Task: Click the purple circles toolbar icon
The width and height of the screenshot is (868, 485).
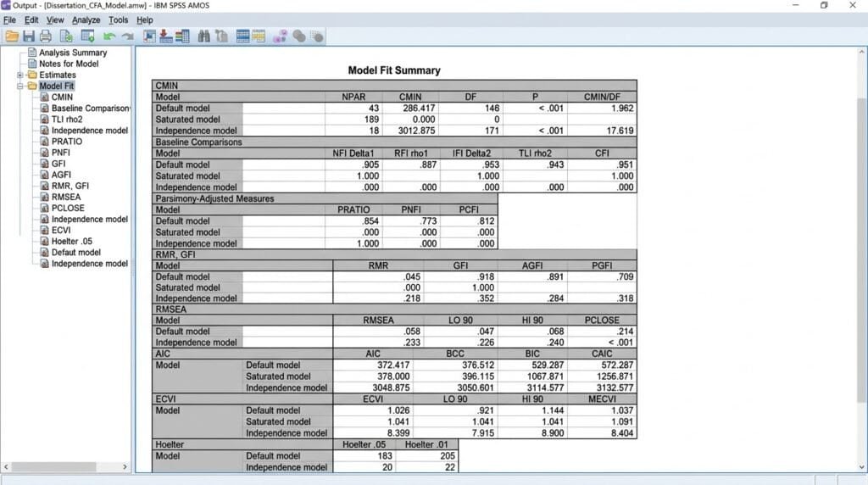Action: point(280,36)
